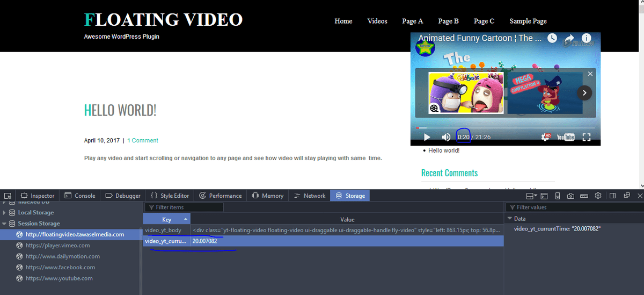Toggle the split console button

pos(544,196)
